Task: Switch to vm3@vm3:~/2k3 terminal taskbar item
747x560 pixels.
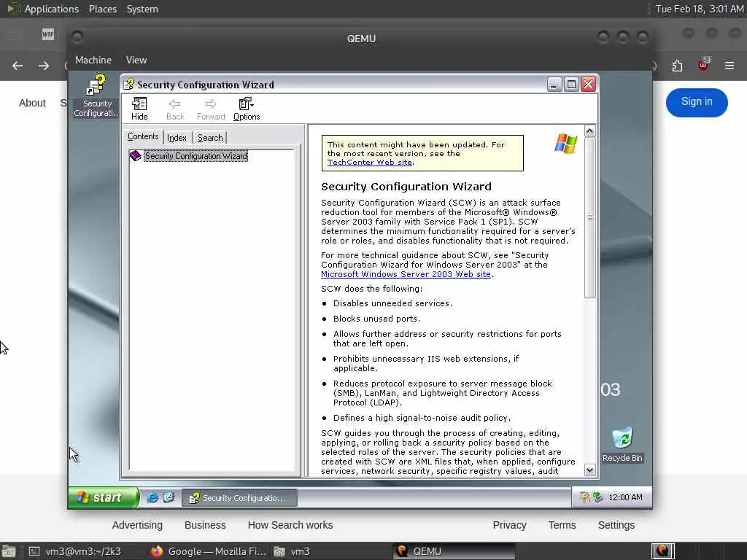Action: (75, 551)
